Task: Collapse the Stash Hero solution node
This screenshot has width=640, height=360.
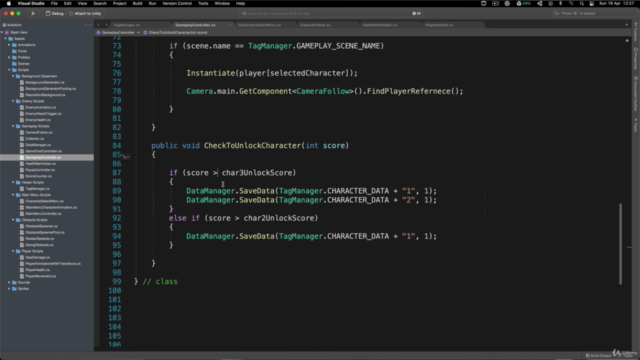Action: (2, 32)
